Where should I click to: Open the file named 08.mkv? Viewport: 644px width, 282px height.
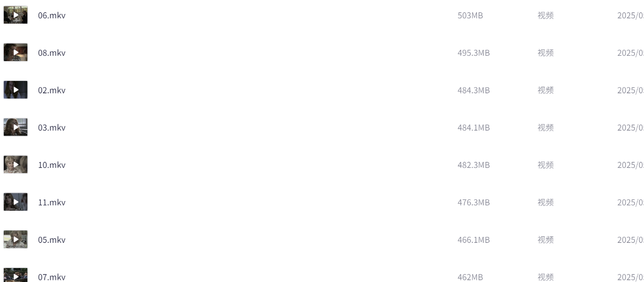[x=52, y=53]
